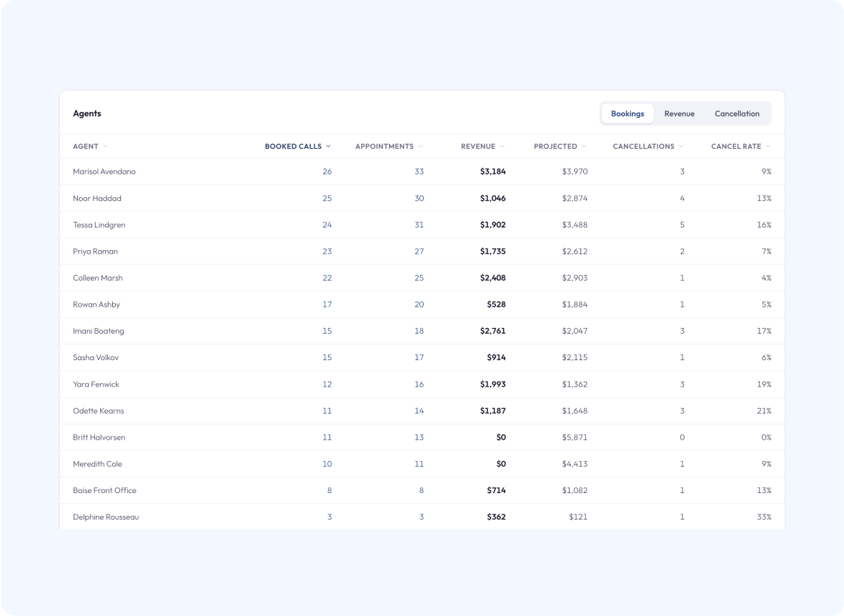Select Colleen Marsh in the table
The width and height of the screenshot is (844, 616).
click(97, 278)
